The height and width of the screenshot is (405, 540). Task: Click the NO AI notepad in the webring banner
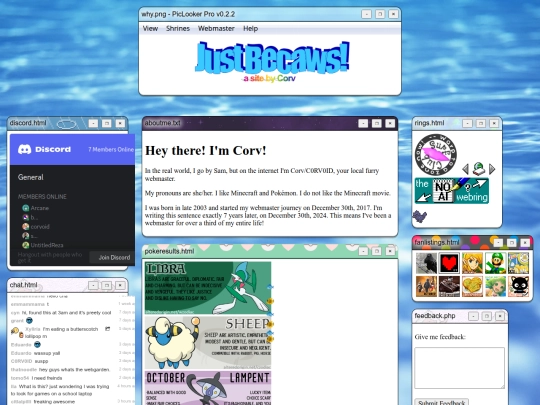[x=443, y=190]
